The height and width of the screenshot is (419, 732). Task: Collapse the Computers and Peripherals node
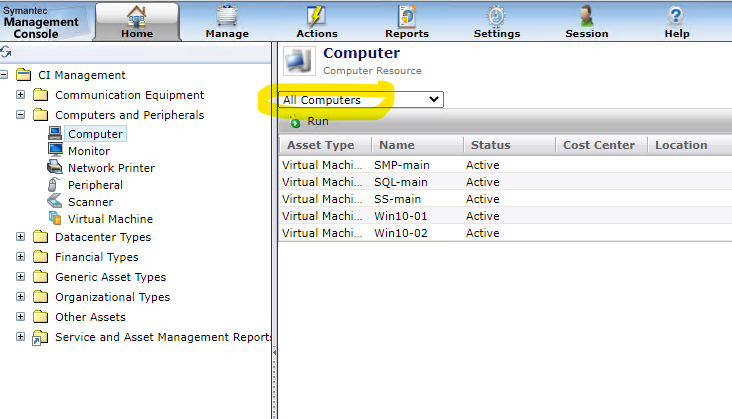pos(20,115)
